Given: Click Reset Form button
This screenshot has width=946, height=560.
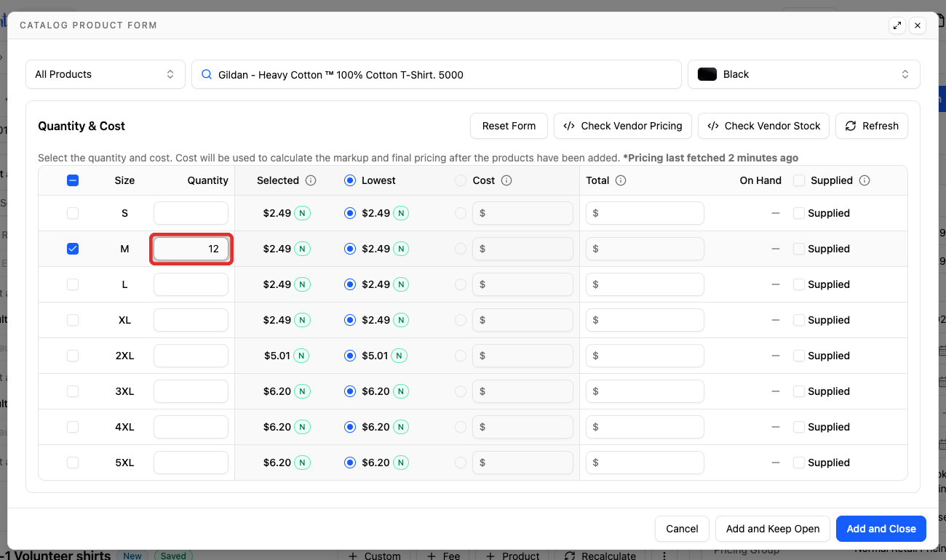Looking at the screenshot, I should (x=509, y=126).
